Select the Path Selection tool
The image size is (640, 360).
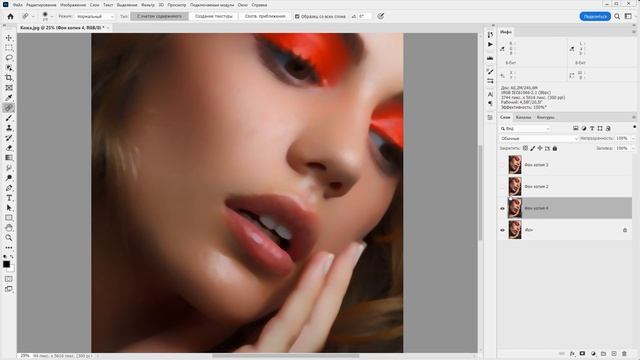pos(9,208)
